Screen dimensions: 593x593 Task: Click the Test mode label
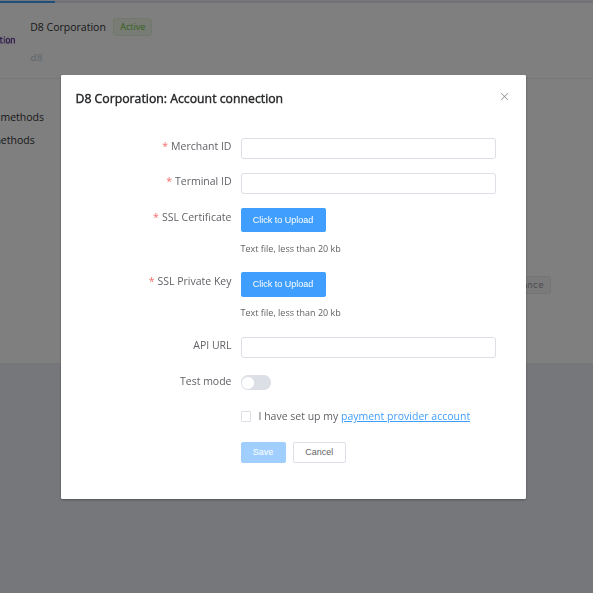tap(205, 381)
